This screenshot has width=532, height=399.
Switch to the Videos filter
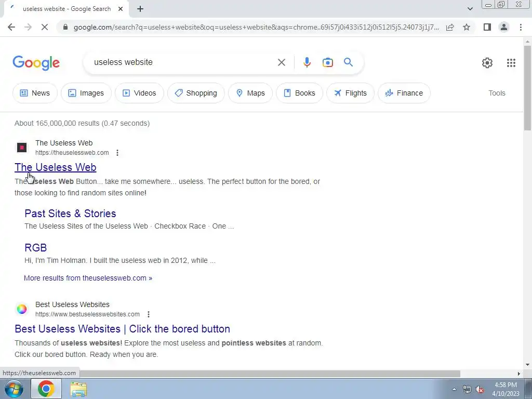pos(139,93)
